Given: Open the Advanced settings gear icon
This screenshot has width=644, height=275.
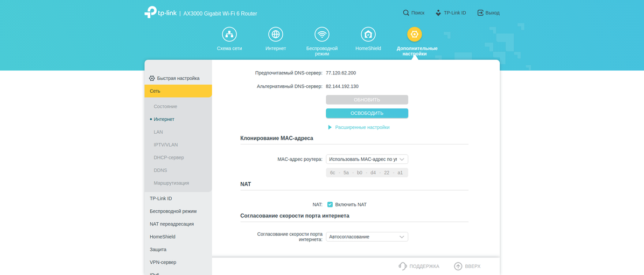Looking at the screenshot, I should [x=415, y=34].
